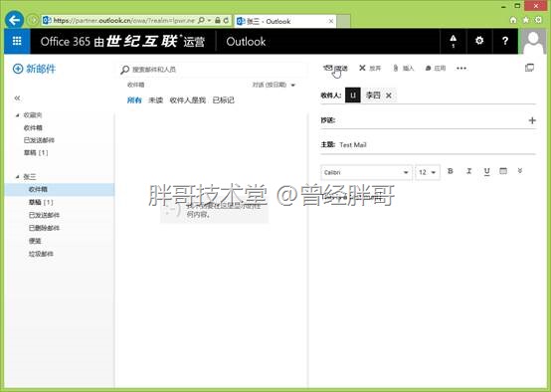Switch to the 已标记 filter tab
The width and height of the screenshot is (551, 392).
click(223, 100)
